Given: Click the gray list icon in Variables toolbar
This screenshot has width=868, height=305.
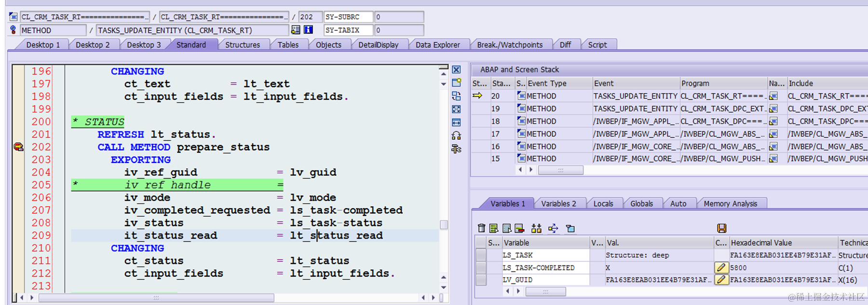Looking at the screenshot, I should tap(507, 228).
